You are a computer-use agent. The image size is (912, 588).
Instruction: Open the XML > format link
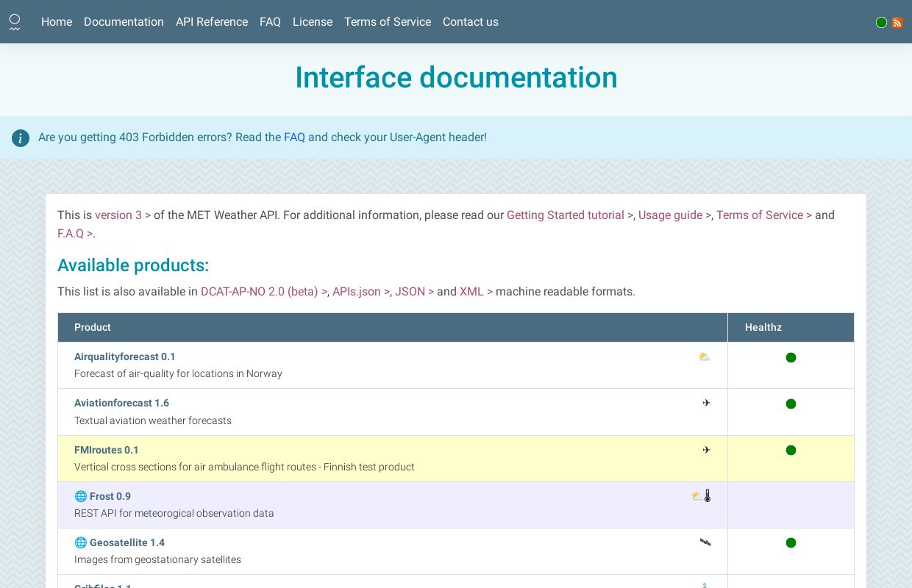pyautogui.click(x=476, y=292)
